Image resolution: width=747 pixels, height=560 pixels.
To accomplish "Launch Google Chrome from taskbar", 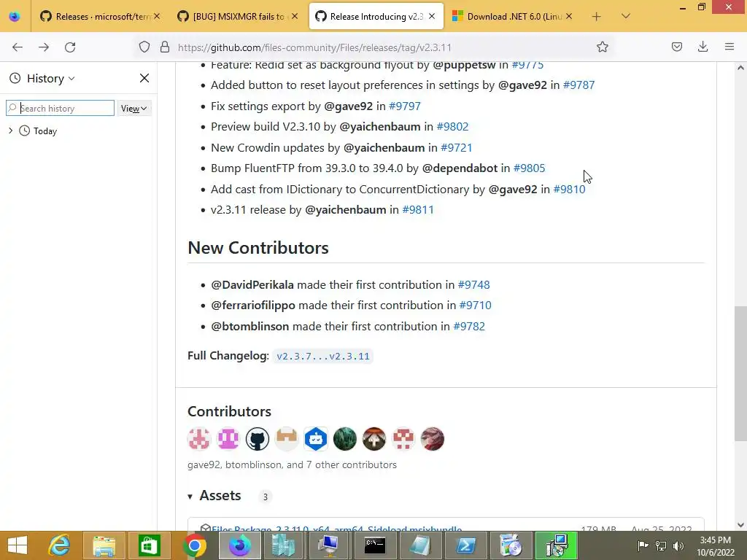I will 194,545.
